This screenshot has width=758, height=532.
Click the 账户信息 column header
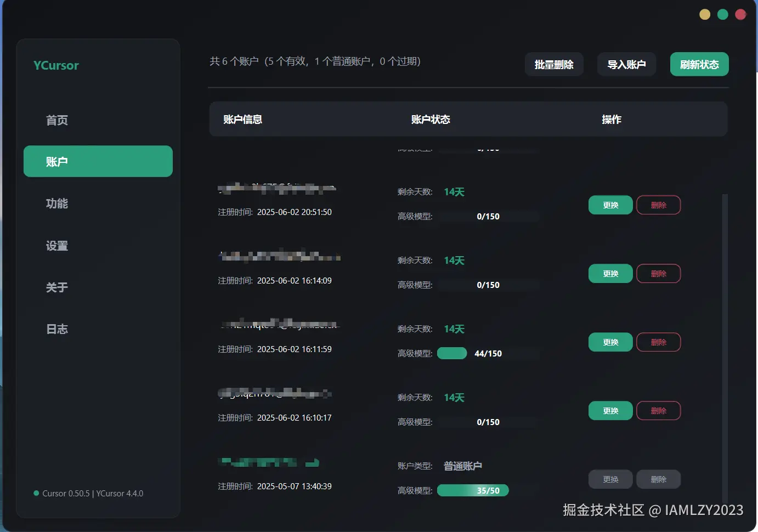click(x=243, y=119)
